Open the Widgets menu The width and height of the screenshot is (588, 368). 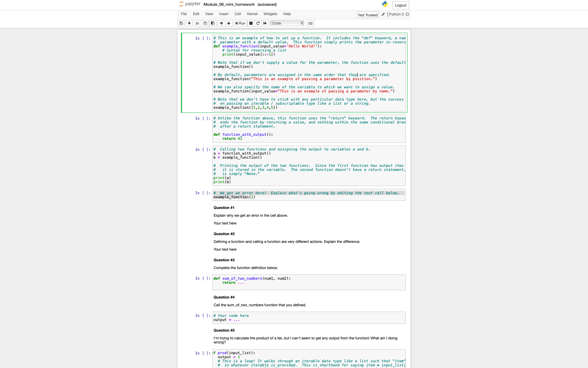click(270, 14)
